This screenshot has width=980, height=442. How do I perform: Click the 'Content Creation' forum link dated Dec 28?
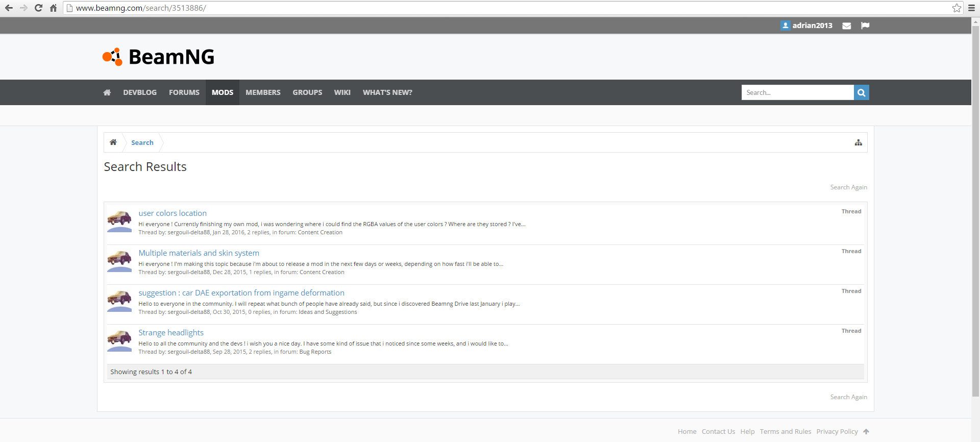[322, 272]
